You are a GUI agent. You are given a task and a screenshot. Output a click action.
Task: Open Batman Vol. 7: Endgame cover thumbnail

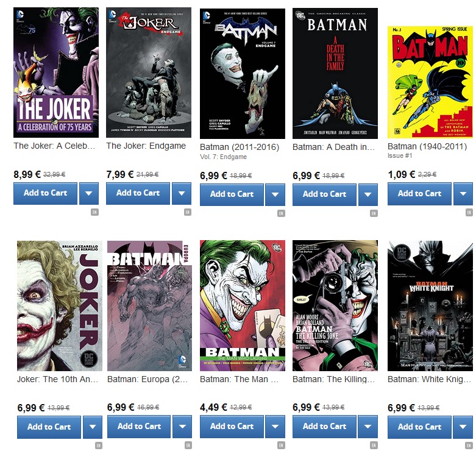pyautogui.click(x=243, y=74)
